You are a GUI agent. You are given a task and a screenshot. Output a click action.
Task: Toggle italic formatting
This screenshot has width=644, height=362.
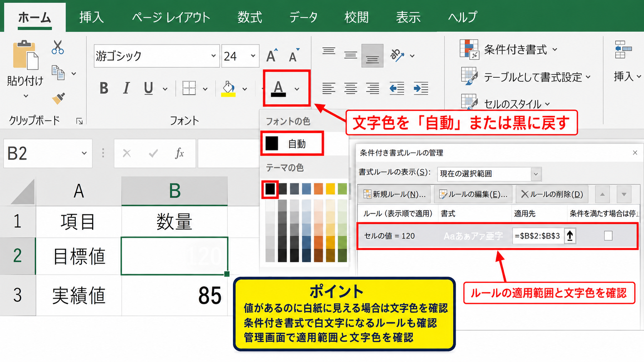pos(126,88)
